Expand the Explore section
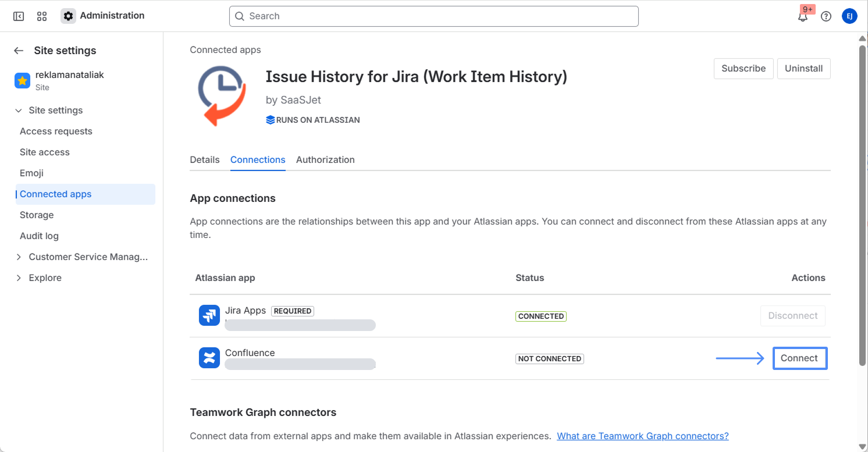The image size is (868, 452). (x=19, y=278)
